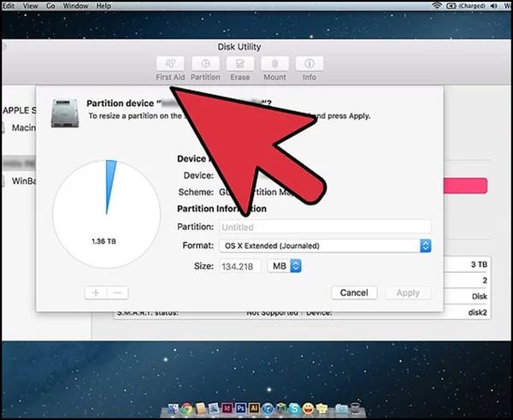This screenshot has width=513, height=420.
Task: Launch Photoshop from the dock
Action: coord(242,409)
